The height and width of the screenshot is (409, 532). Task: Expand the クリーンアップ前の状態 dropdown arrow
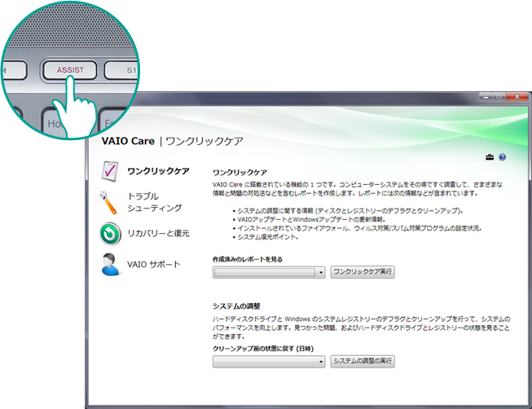322,360
